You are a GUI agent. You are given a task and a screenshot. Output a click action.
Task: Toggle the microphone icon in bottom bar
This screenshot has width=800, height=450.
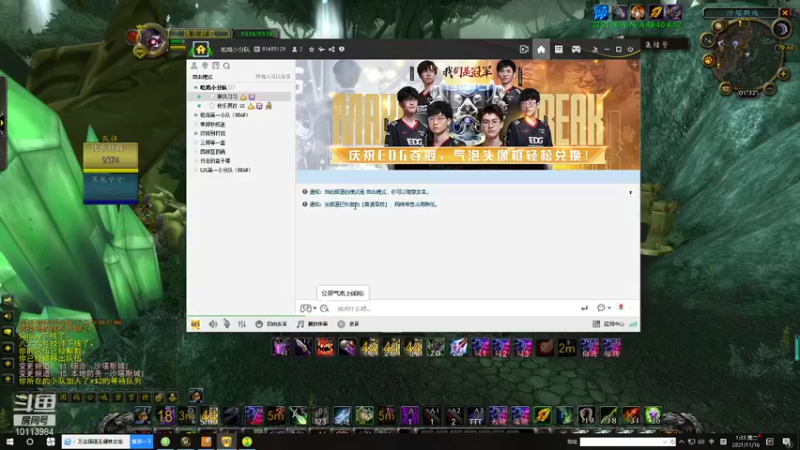[x=227, y=324]
